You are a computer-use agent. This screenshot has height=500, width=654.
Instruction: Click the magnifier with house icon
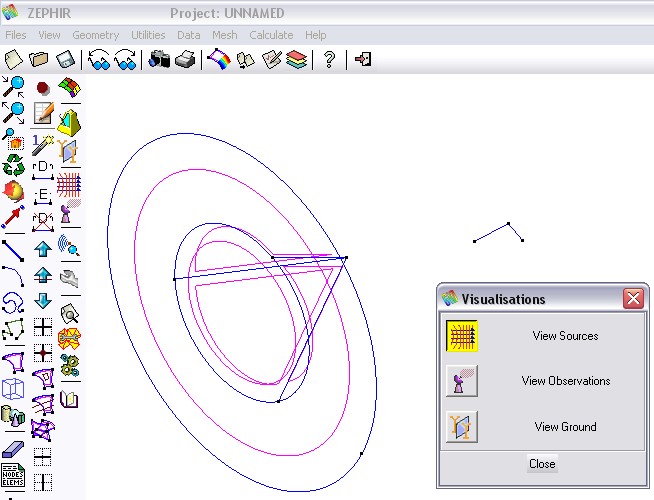coord(13,140)
